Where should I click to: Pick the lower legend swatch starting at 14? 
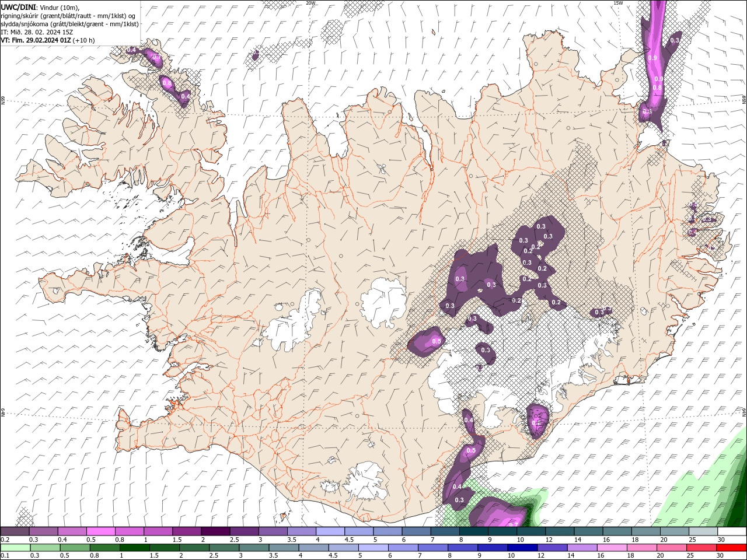coord(582,548)
